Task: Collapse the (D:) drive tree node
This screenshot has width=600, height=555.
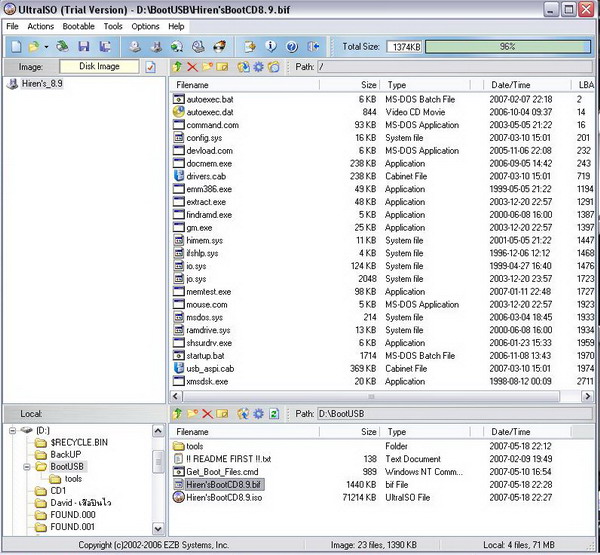Action: (x=12, y=431)
